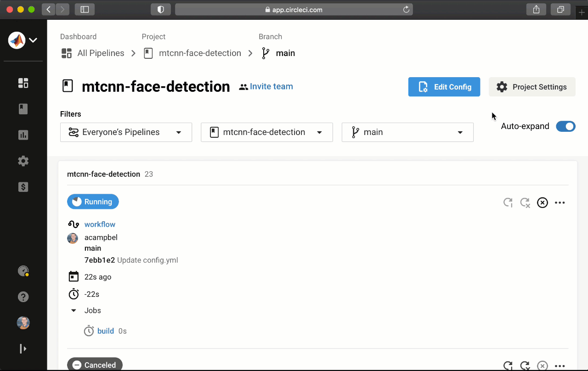Open the mtcnn-face-detection project filter dropdown
588x371 pixels.
(x=266, y=132)
